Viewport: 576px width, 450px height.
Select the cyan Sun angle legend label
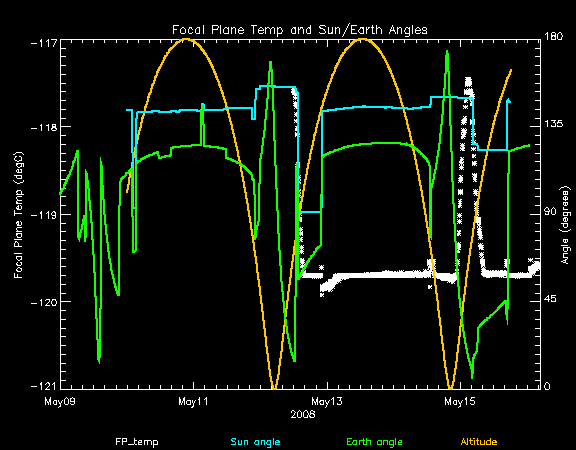pyautogui.click(x=255, y=442)
